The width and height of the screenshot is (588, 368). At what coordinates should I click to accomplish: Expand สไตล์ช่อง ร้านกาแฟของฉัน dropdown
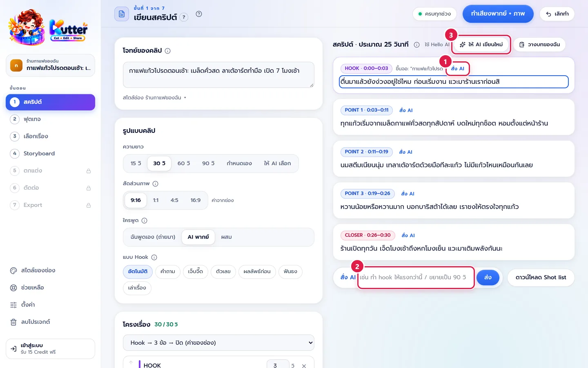click(154, 98)
